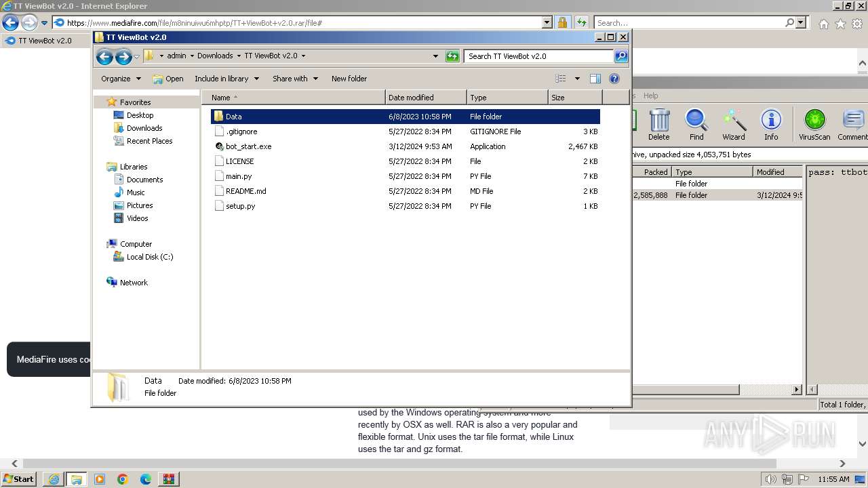Expand Explorer address bar history dropdown

pos(435,56)
